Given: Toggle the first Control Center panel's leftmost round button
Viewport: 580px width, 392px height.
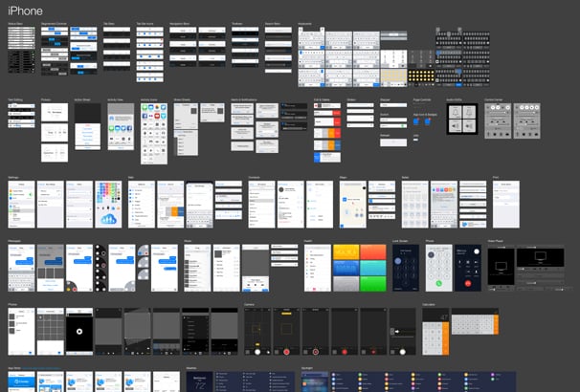Looking at the screenshot, I should [492, 107].
